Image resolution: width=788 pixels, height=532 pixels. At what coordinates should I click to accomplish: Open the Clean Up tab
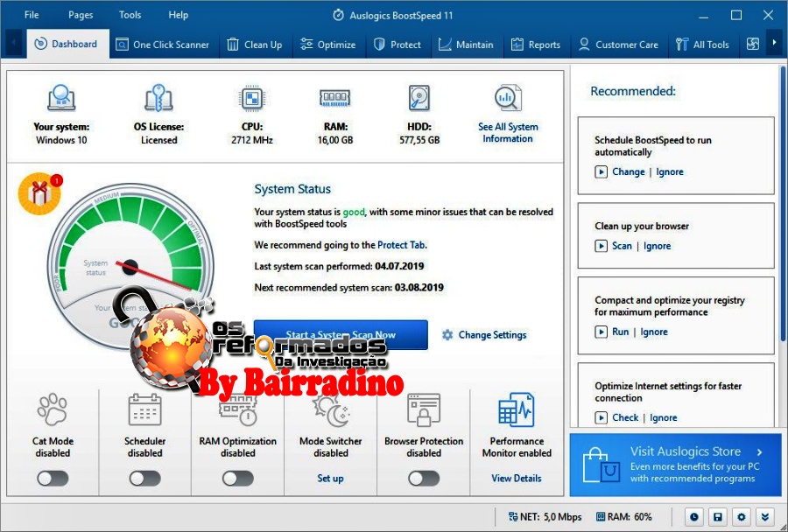pos(255,45)
